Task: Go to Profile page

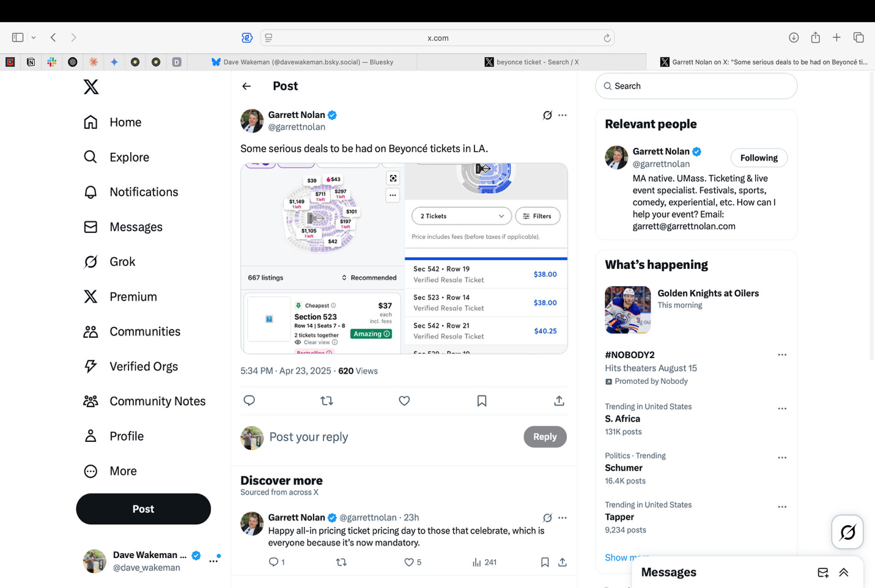Action: pos(114,436)
